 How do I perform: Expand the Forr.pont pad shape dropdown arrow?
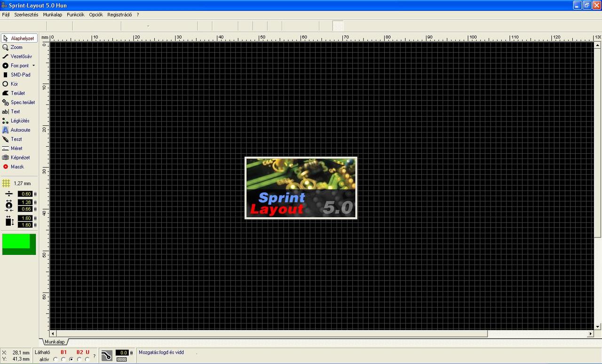pyautogui.click(x=33, y=66)
